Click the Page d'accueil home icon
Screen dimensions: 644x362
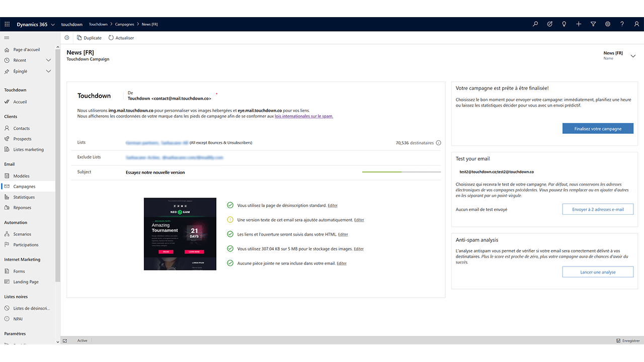click(7, 50)
